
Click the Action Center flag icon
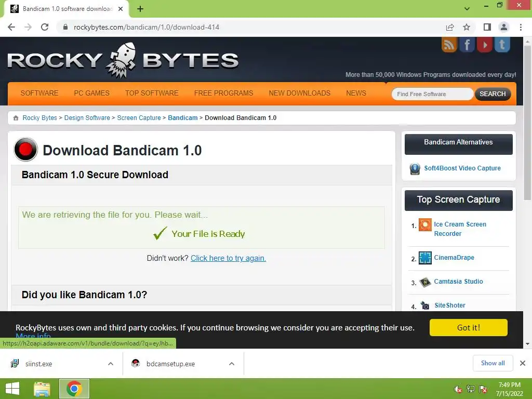483,389
